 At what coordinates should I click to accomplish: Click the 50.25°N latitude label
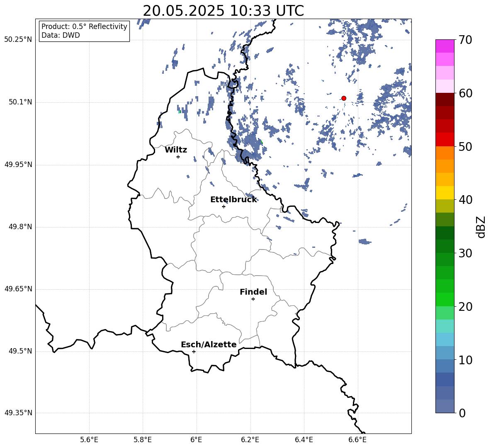pyautogui.click(x=18, y=39)
